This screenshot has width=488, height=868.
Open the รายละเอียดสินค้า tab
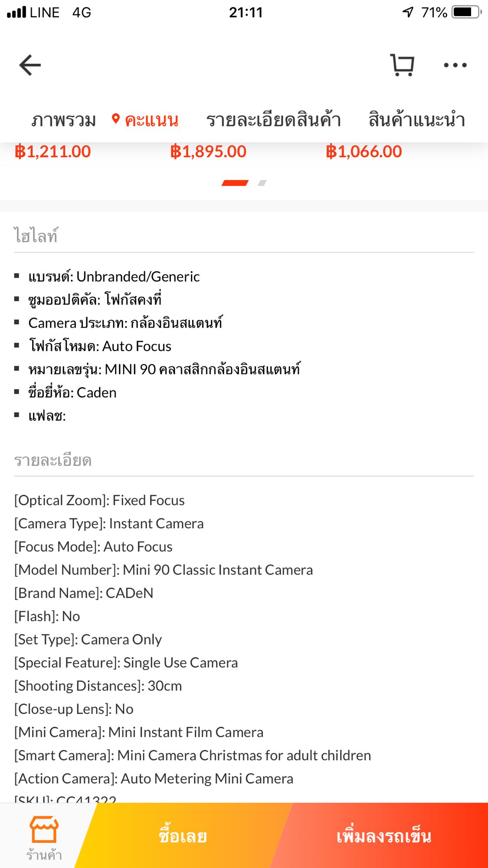tap(273, 120)
